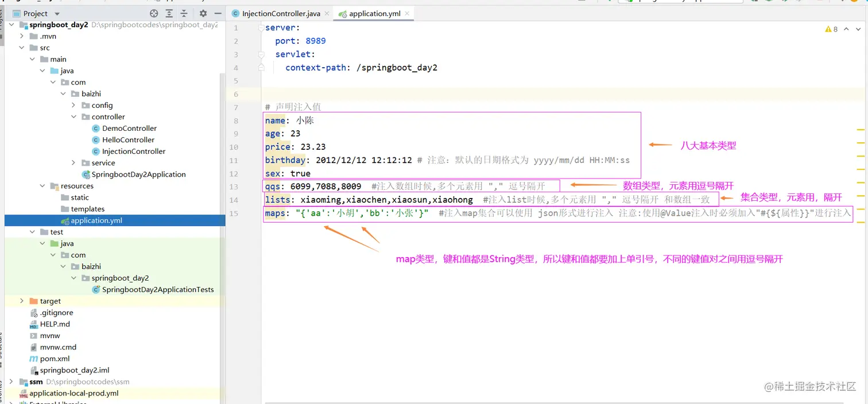
Task: Click the fold end marker at line 4
Action: 261,68
